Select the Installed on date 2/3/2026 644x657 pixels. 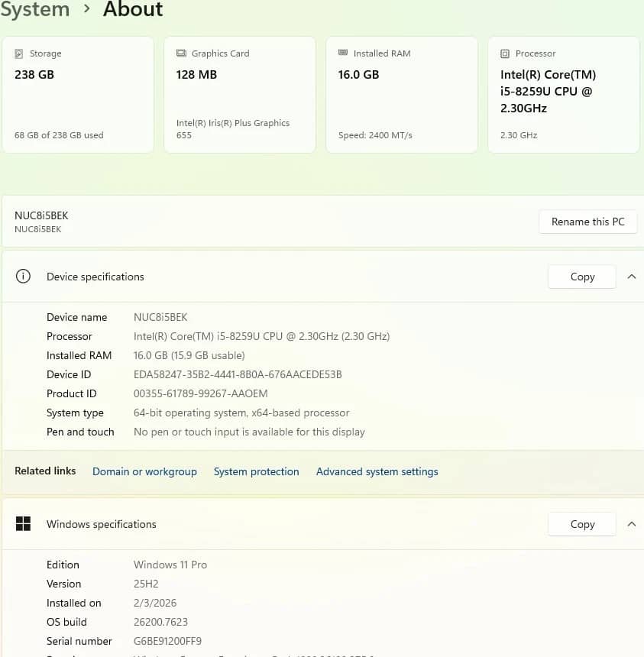click(155, 603)
